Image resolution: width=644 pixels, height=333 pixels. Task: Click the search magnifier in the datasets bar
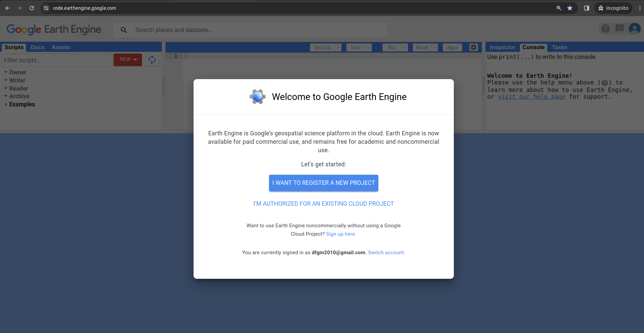(124, 30)
